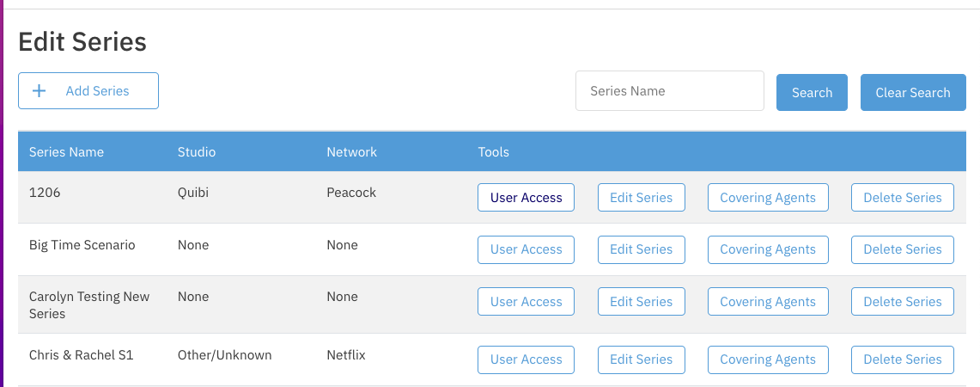Click the Add Series button

coord(88,91)
